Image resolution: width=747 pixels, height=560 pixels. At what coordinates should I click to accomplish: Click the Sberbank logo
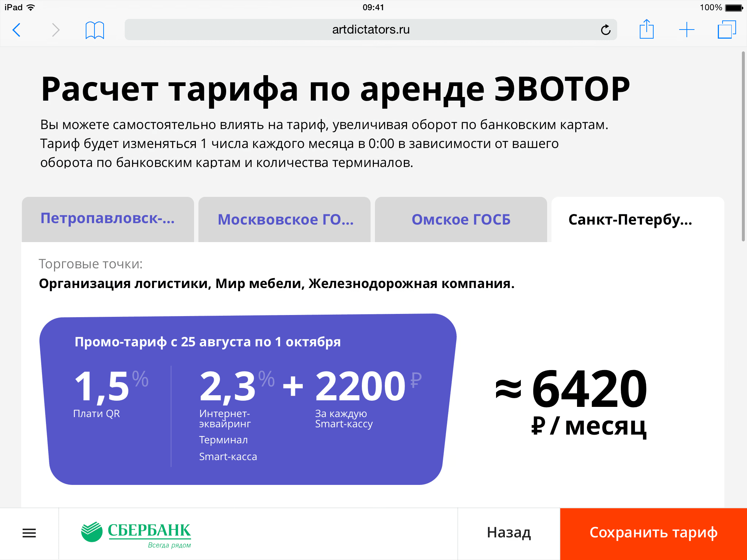point(136,534)
